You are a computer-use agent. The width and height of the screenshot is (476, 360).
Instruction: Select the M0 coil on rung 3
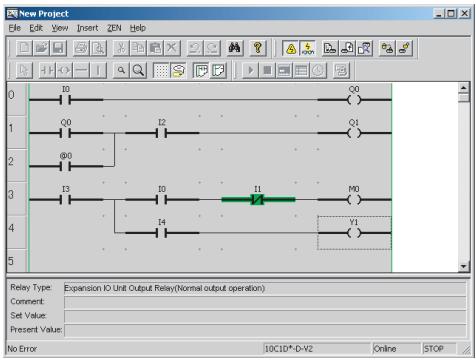point(354,199)
